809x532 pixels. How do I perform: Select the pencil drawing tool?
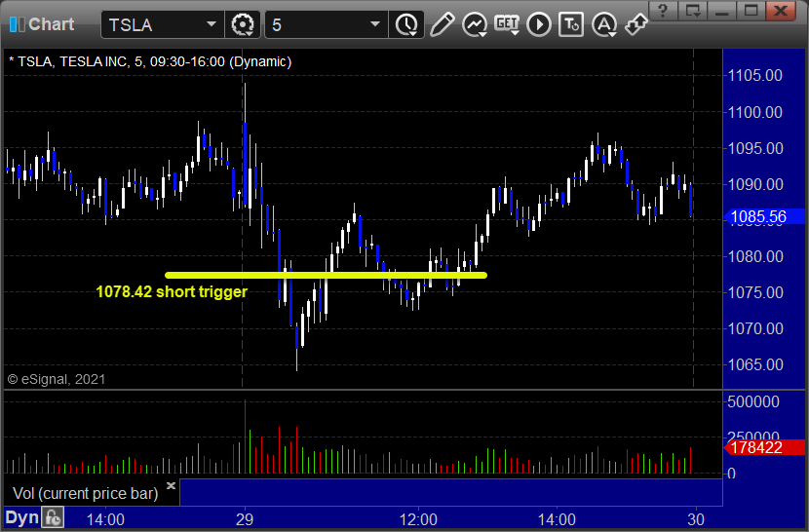pos(442,24)
